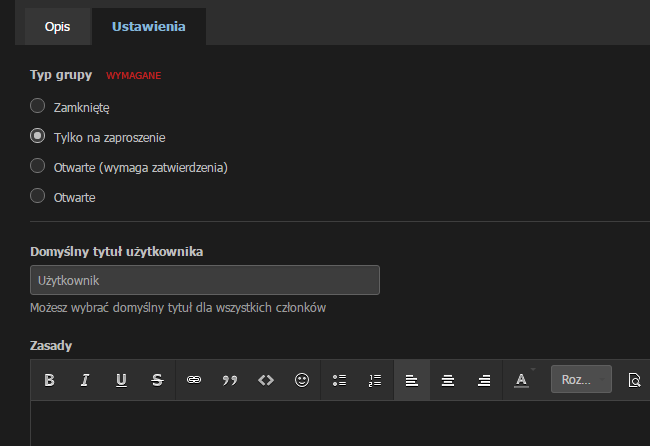This screenshot has height=446, width=650.
Task: Select Otwarte (wymaga zatwierdzenia) radio button
Action: coord(38,166)
